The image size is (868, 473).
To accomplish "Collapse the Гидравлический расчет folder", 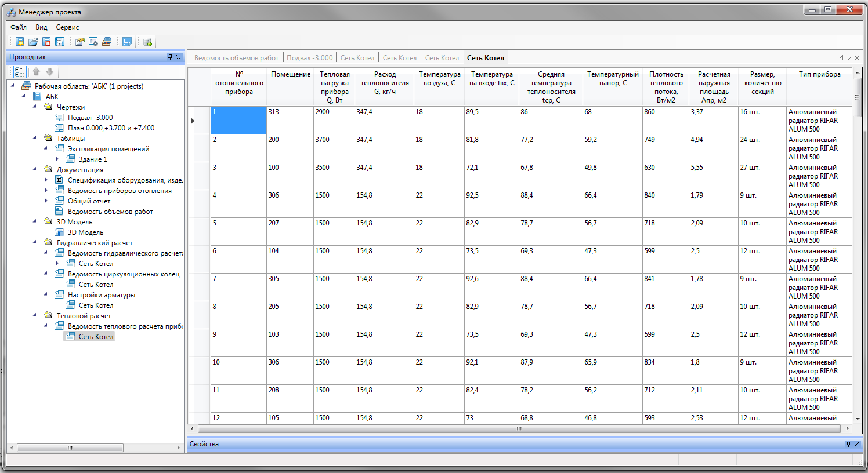I will click(x=35, y=243).
